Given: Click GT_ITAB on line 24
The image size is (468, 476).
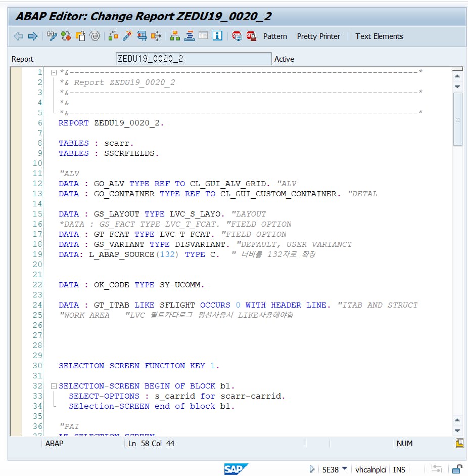Looking at the screenshot, I should [x=111, y=305].
